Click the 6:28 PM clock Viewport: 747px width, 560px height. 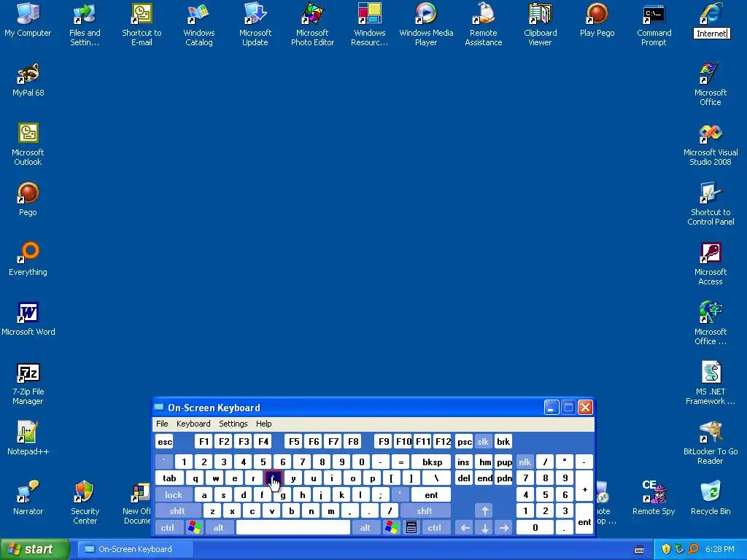[720, 549]
